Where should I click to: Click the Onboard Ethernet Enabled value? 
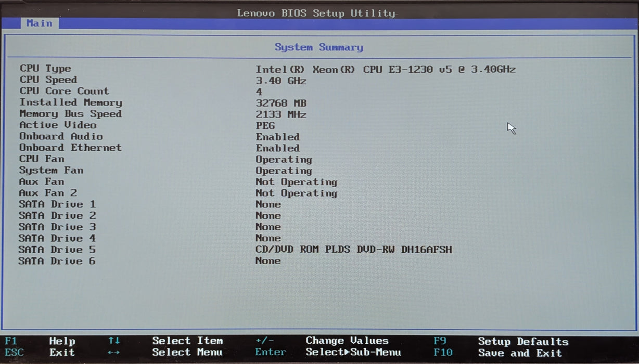point(277,148)
